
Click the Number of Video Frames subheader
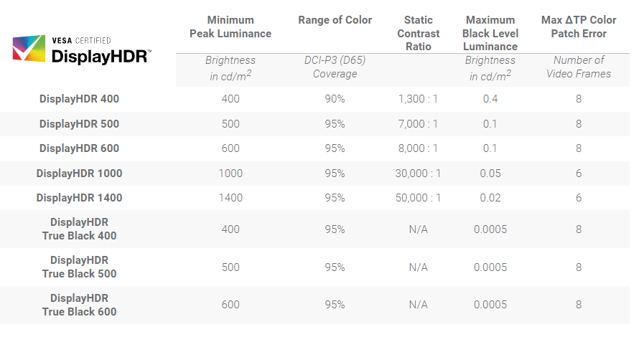578,67
